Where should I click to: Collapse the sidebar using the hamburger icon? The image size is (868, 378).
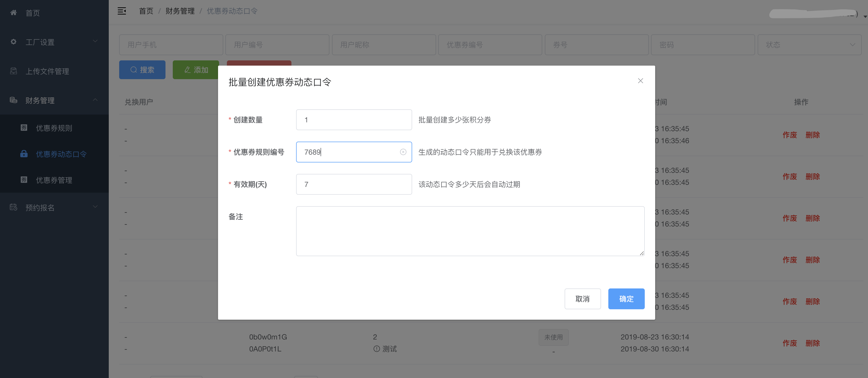122,11
